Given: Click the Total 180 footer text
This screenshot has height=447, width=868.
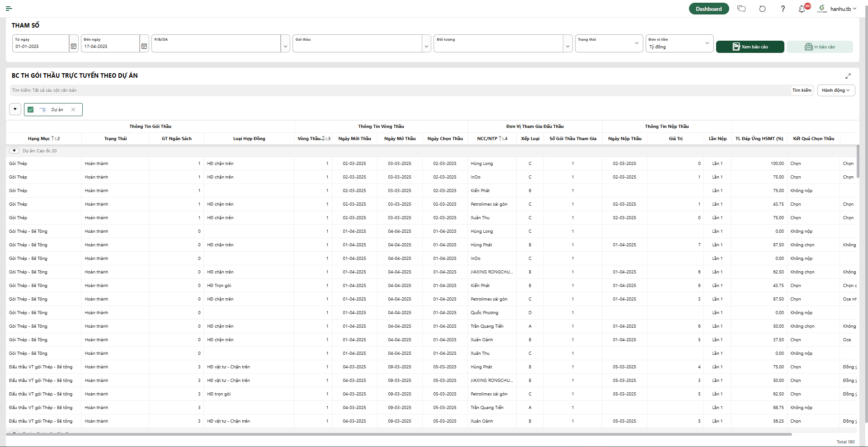Looking at the screenshot, I should [845, 442].
